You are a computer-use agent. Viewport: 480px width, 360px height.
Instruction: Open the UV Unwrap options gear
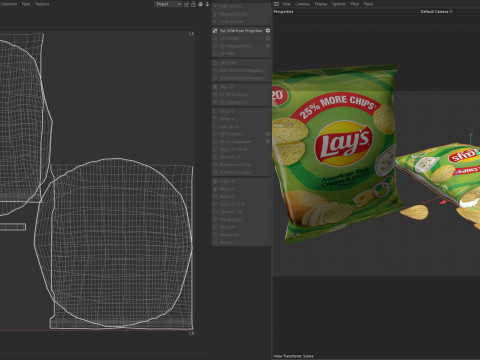[x=268, y=38]
